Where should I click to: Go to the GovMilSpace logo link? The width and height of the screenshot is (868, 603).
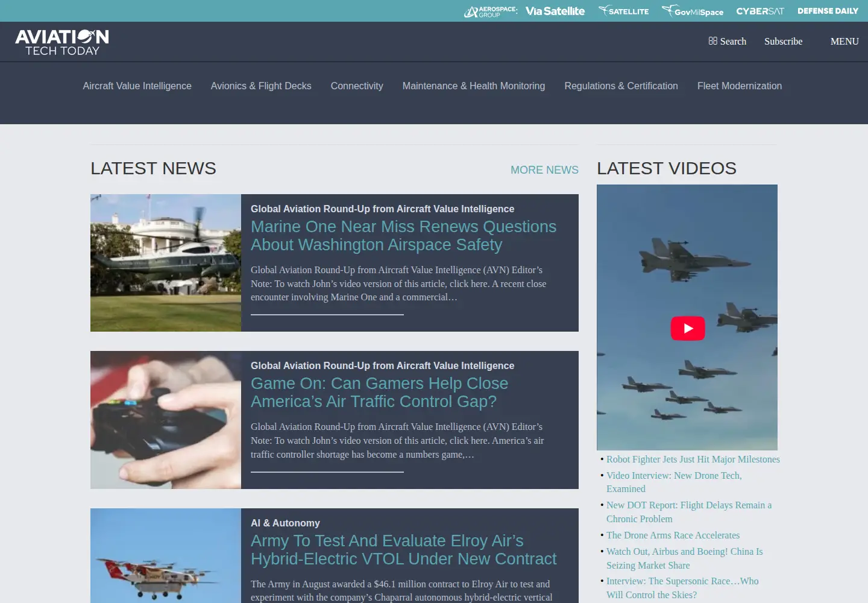693,11
